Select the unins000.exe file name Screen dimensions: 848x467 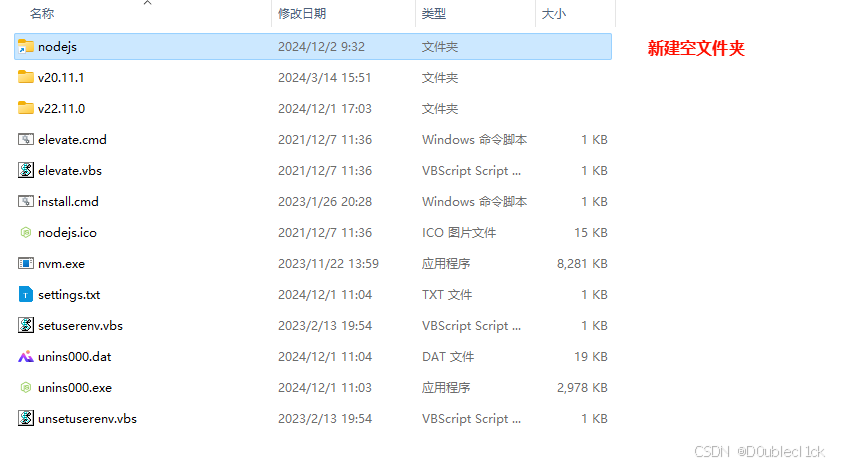point(75,388)
